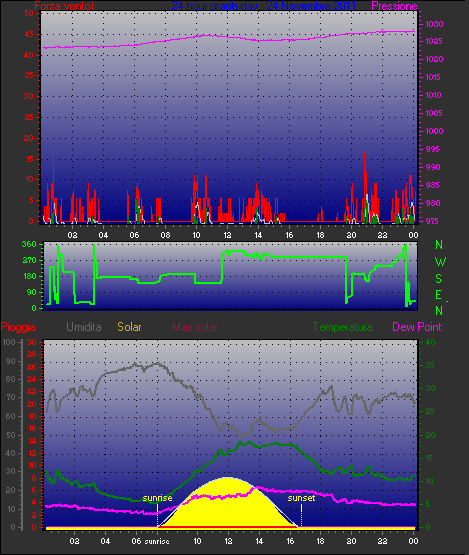Click the 18 hour tick on bottom axis
469x555 pixels.
coord(320,541)
